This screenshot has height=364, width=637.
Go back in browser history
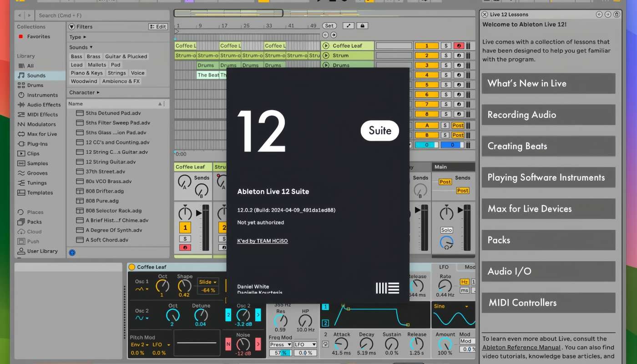coord(19,15)
